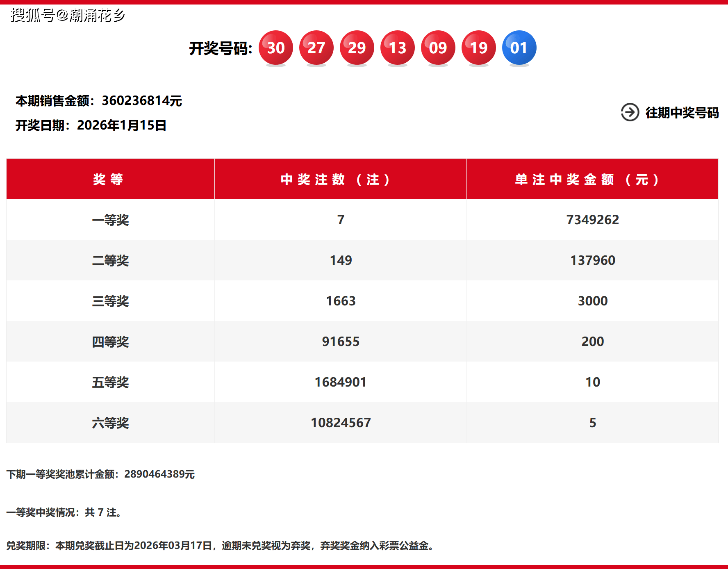This screenshot has width=728, height=569.
Task: Select the 一等奖 row label
Action: coord(110,220)
